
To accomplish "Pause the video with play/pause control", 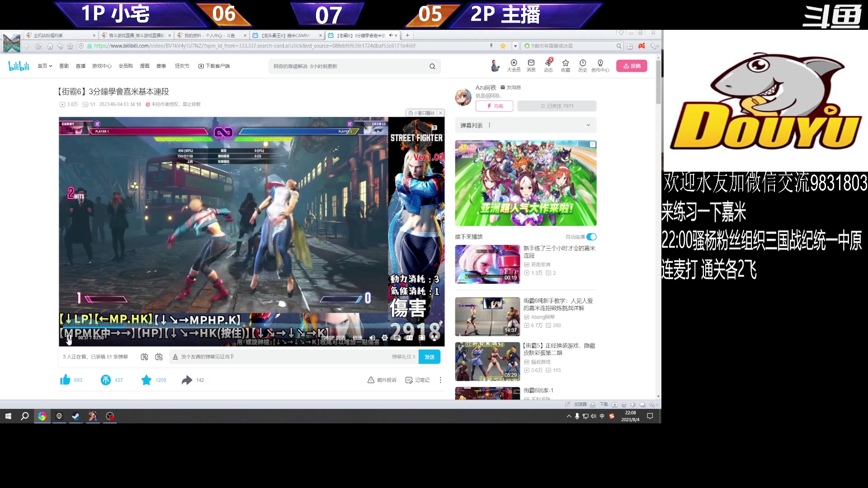I will (69, 338).
